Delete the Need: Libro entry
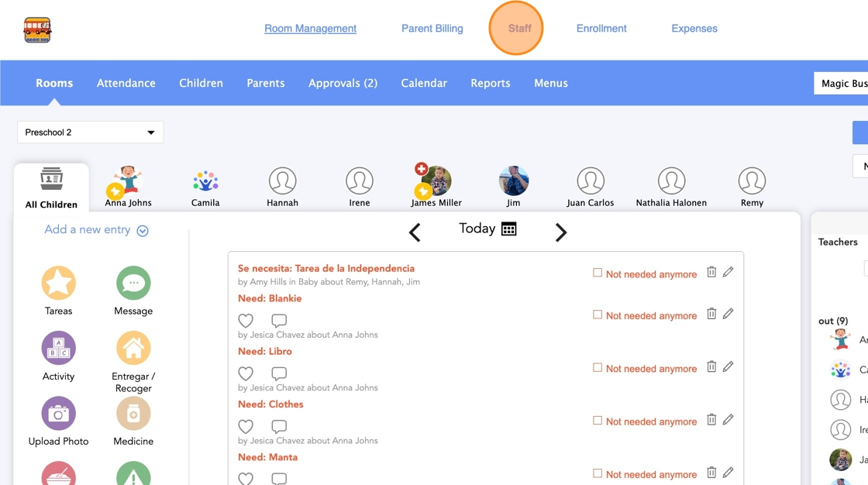Screen dimensions: 868x485 (x=711, y=366)
